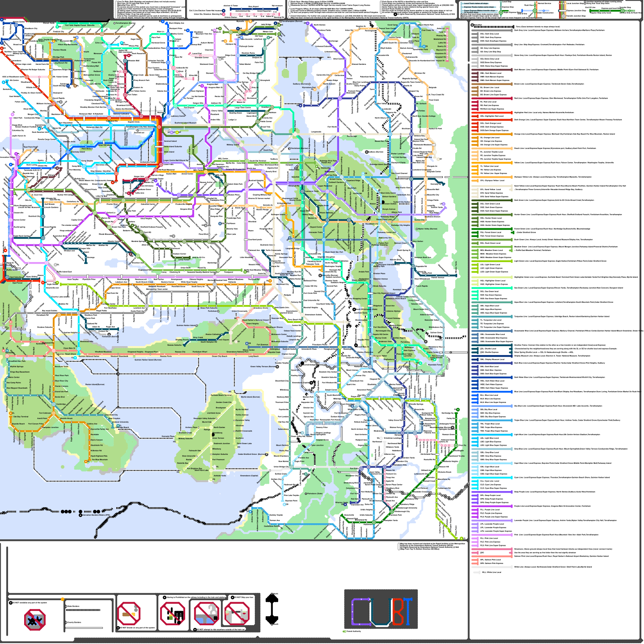Click the CUBT logo

point(381,609)
